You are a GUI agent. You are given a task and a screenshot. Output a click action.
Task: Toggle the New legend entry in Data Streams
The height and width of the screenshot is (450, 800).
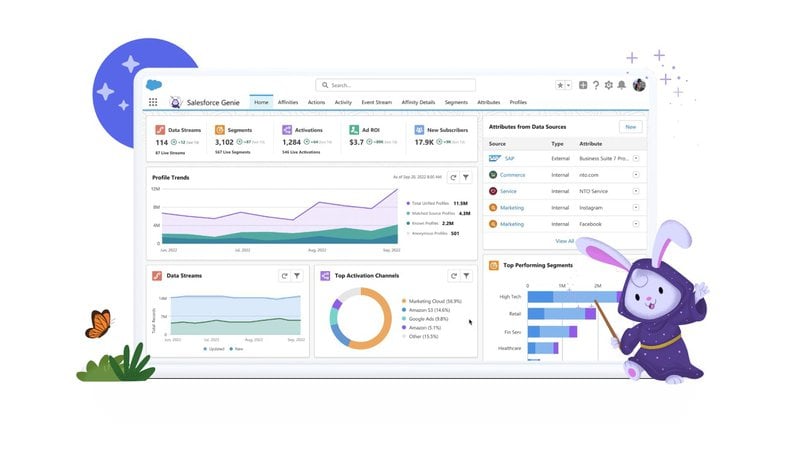(x=236, y=349)
